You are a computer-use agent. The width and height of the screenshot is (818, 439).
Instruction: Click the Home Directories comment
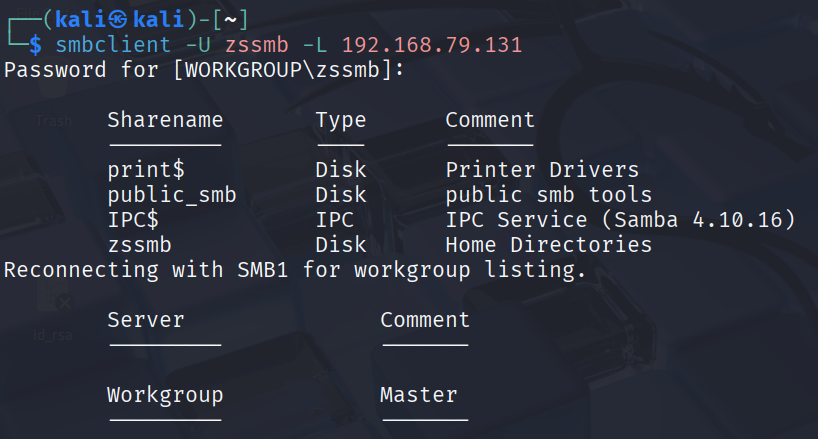coord(548,245)
